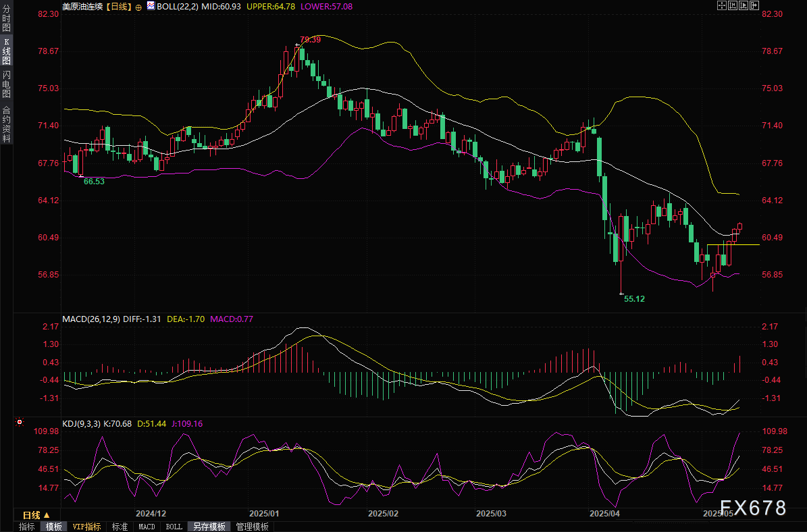The image size is (807, 532).
Task: Open 合约资料 in the left sidebar
Action: [6, 124]
